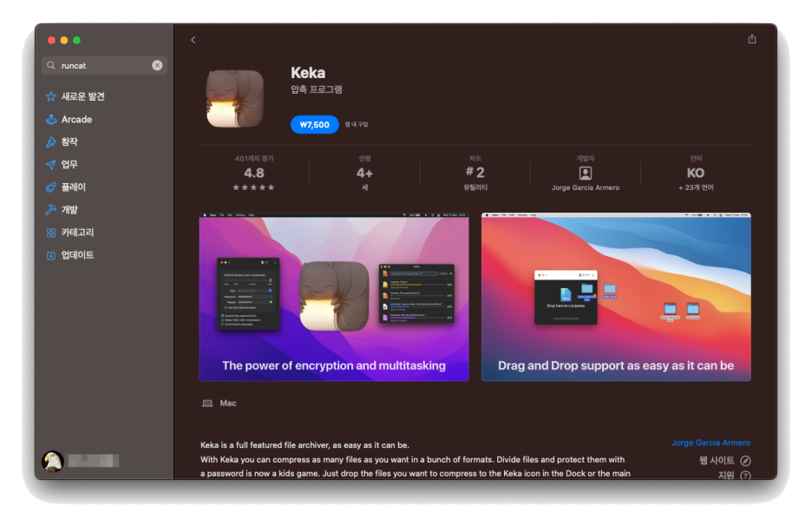812x526 pixels.
Task: Buy Keka for ₩7,500
Action: click(314, 124)
